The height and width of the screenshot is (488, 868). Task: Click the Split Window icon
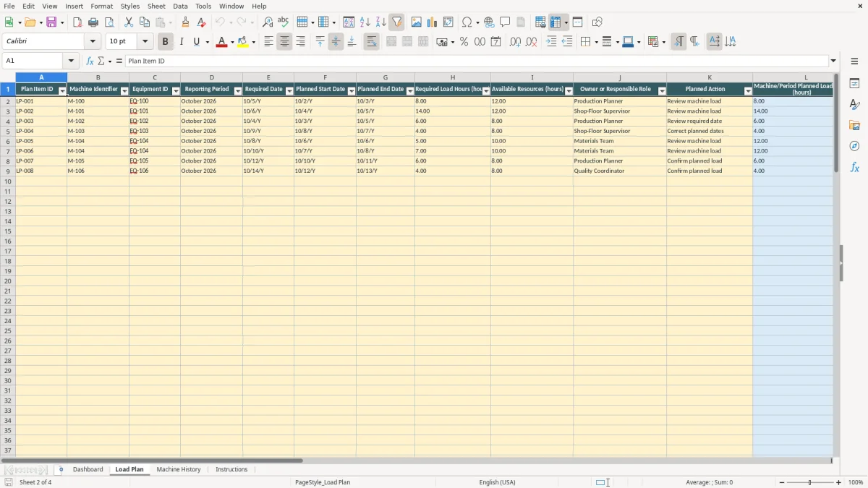[578, 22]
